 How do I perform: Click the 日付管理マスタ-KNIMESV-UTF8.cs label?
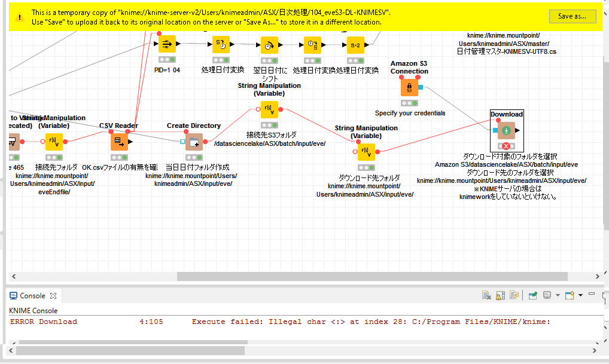tap(507, 51)
